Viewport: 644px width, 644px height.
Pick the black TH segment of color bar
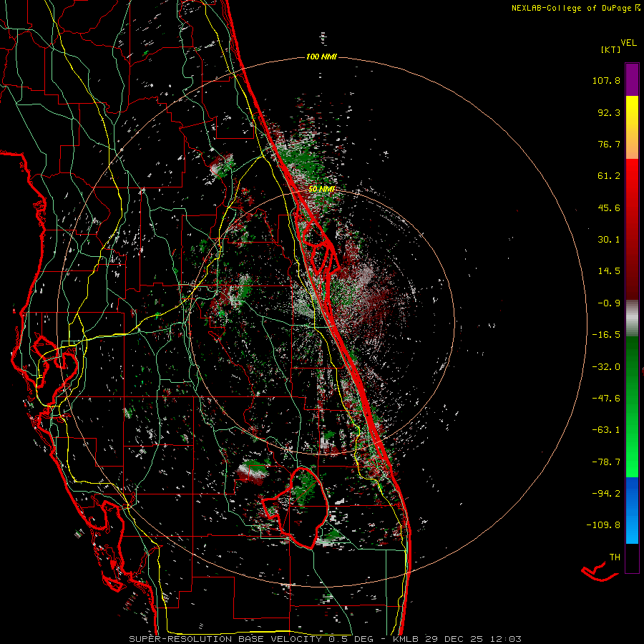(632, 558)
